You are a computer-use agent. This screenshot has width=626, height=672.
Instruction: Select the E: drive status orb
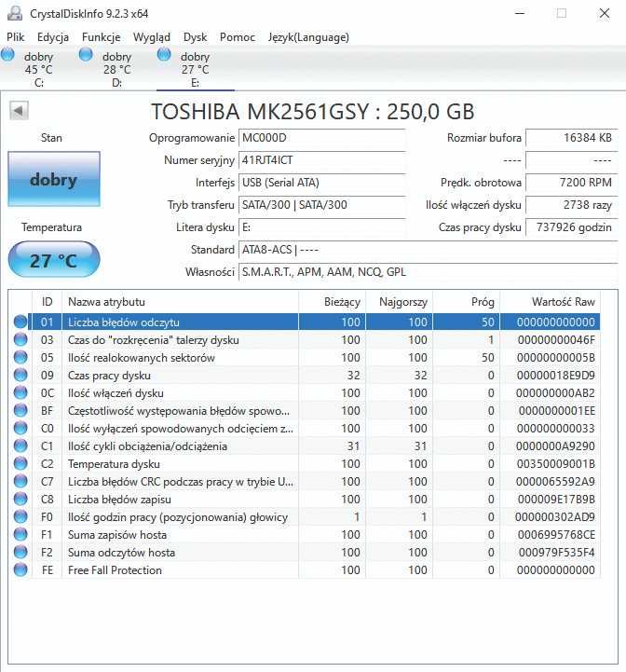click(x=164, y=55)
